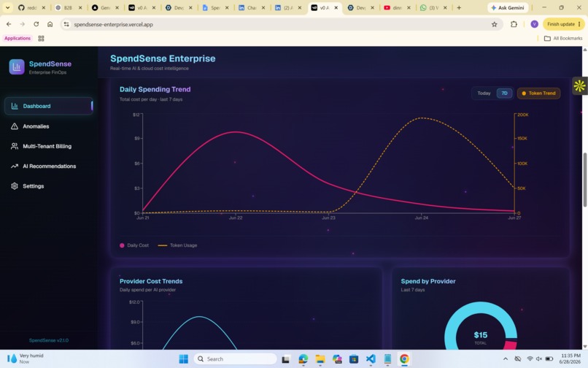
Task: Open Microsoft Store from taskbar
Action: (354, 359)
